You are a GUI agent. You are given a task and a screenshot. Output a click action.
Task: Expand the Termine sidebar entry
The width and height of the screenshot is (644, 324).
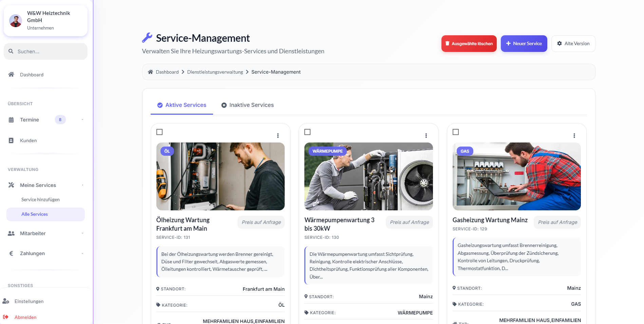pyautogui.click(x=82, y=119)
